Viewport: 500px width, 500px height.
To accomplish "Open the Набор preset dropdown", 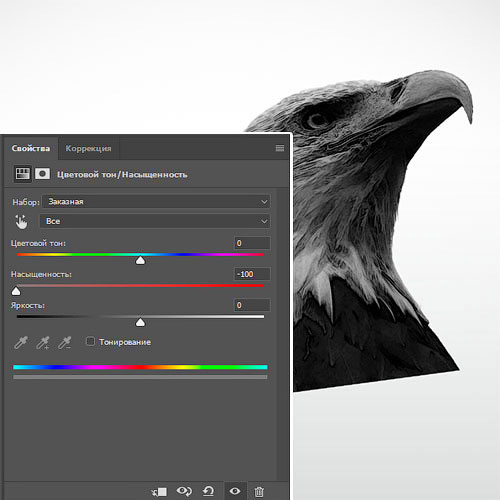I will tap(156, 202).
